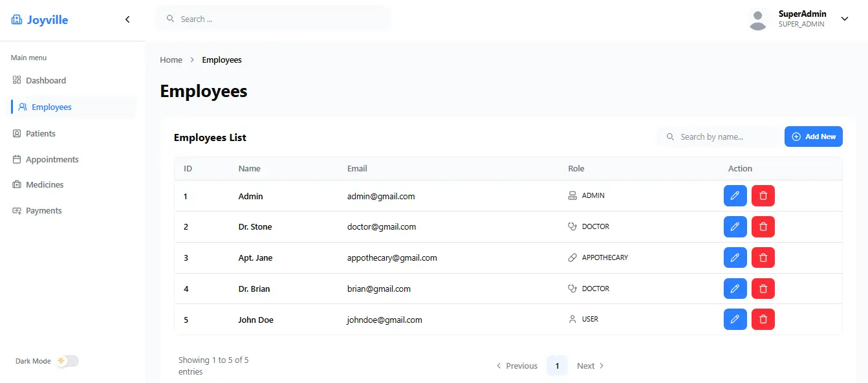The width and height of the screenshot is (868, 383).
Task: Click the Add New employee button
Action: 813,137
